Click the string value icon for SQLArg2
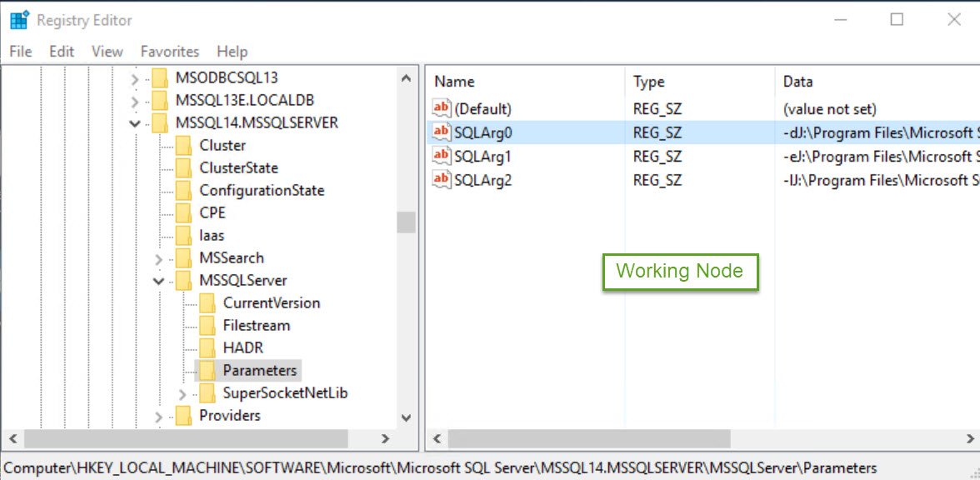Viewport: 980px width, 480px height. tap(442, 180)
